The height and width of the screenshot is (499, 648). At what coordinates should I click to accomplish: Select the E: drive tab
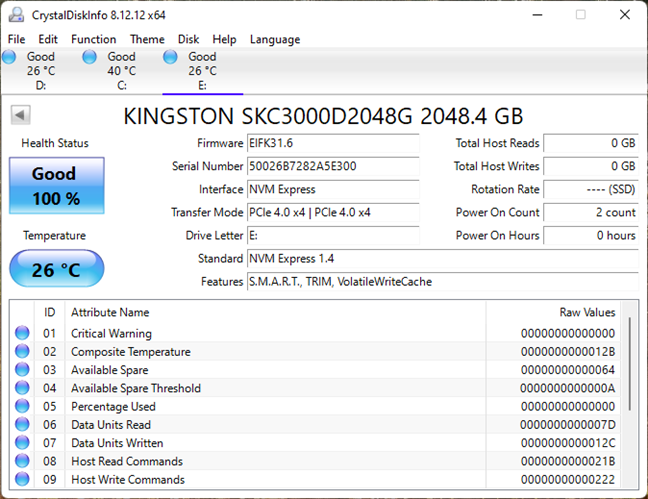point(202,71)
